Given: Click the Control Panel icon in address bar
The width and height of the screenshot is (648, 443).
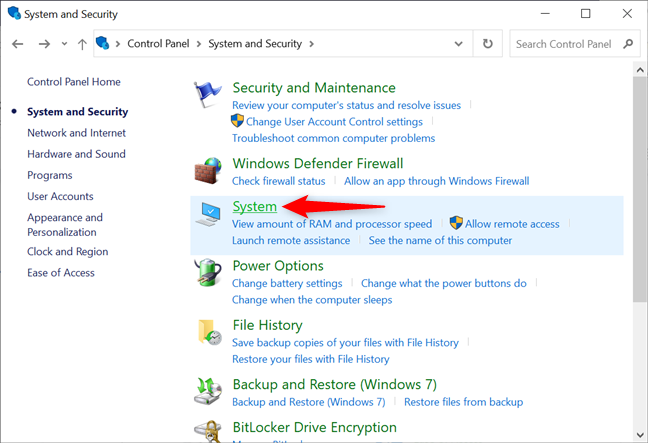Looking at the screenshot, I should 102,43.
